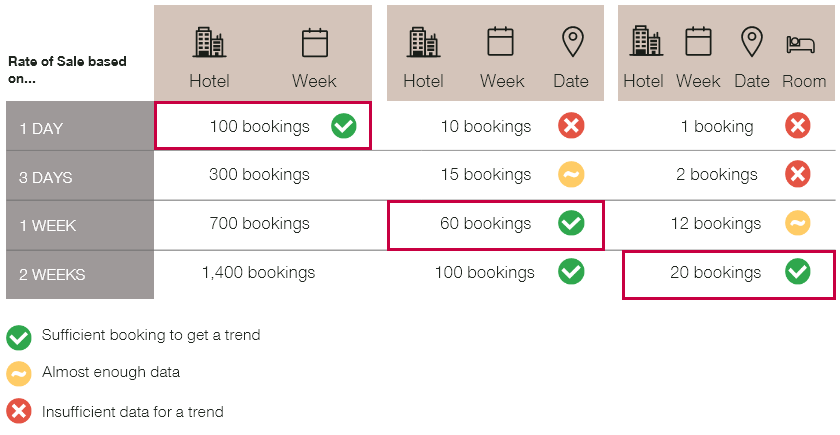Select the Date location pin icon in middle group

click(x=572, y=42)
